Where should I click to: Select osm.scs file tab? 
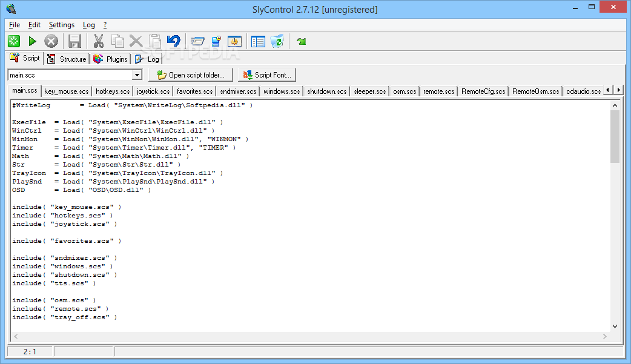point(405,91)
